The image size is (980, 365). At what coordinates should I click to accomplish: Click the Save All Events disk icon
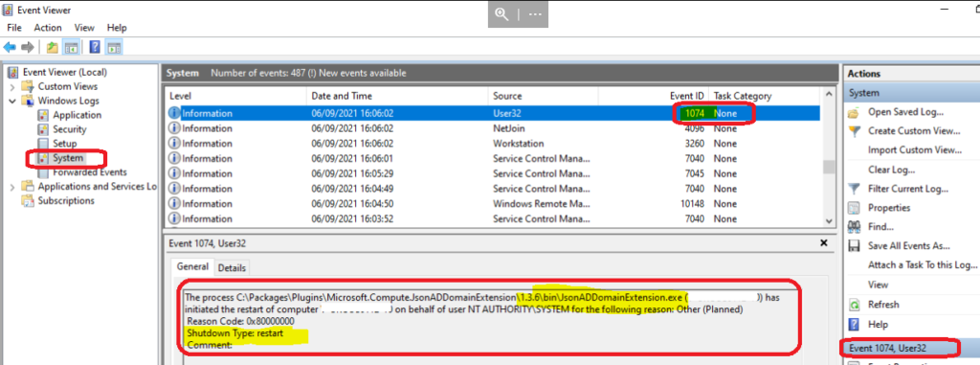854,246
